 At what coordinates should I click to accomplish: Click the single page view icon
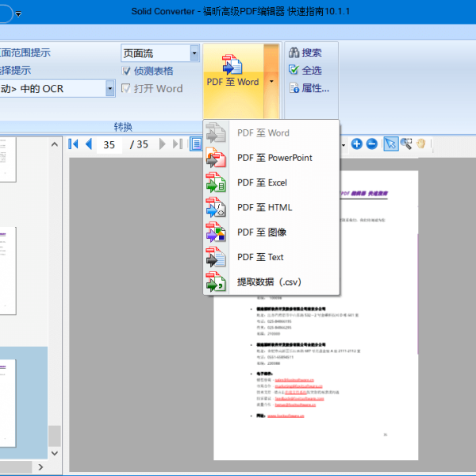tap(196, 144)
